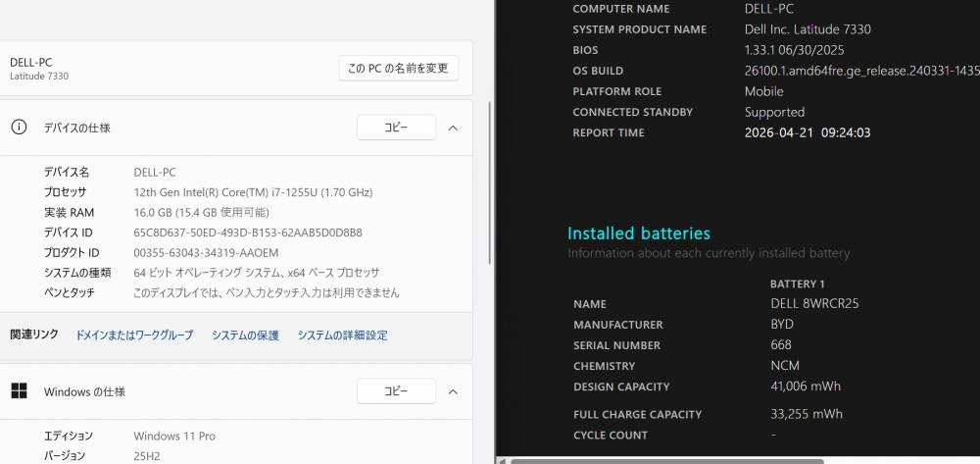Click the DELL-PC header title in settings
The width and height of the screenshot is (980, 464).
pos(31,63)
